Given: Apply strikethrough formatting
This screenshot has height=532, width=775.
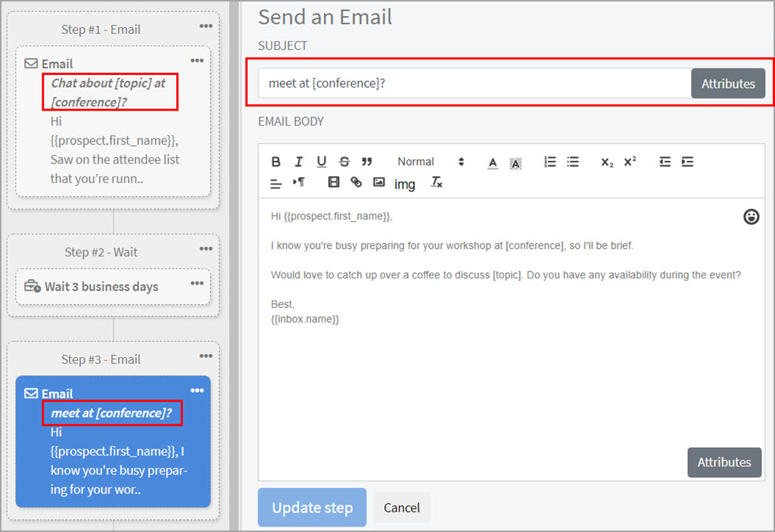Looking at the screenshot, I should 344,161.
